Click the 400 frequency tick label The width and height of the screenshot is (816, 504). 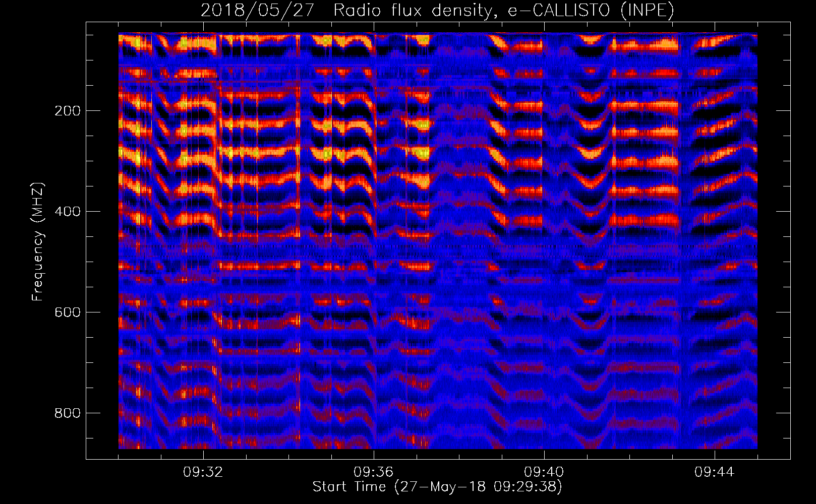pos(67,212)
